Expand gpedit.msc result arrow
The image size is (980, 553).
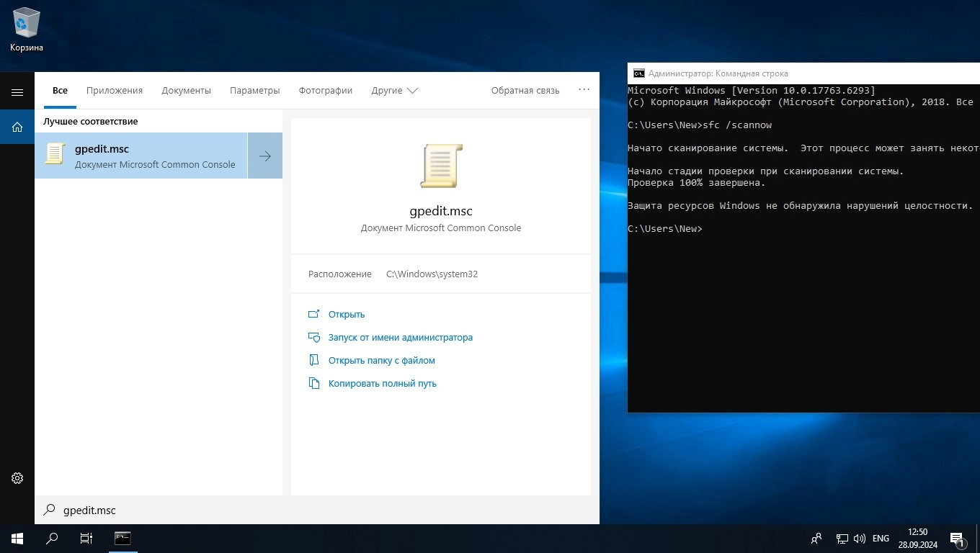[265, 156]
